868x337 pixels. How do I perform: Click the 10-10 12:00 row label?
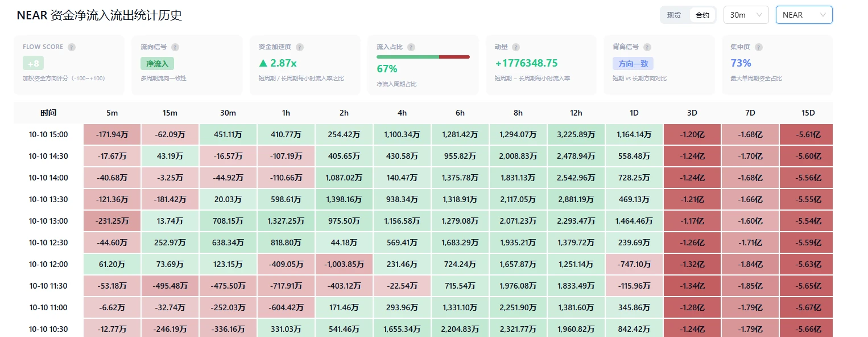[x=48, y=264]
